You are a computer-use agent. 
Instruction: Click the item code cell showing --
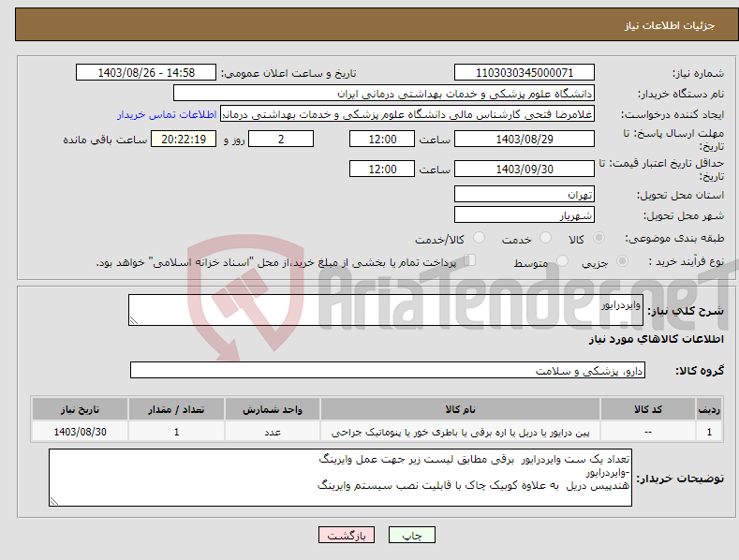click(648, 432)
